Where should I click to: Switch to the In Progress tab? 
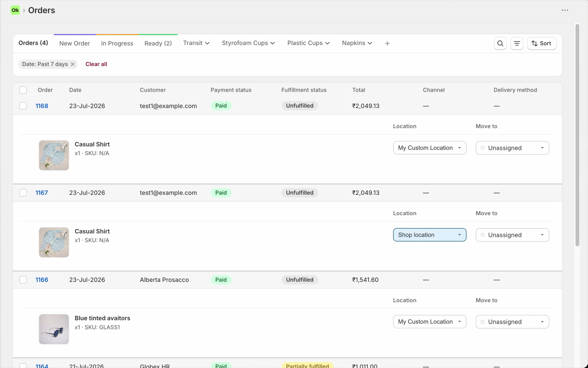[117, 43]
